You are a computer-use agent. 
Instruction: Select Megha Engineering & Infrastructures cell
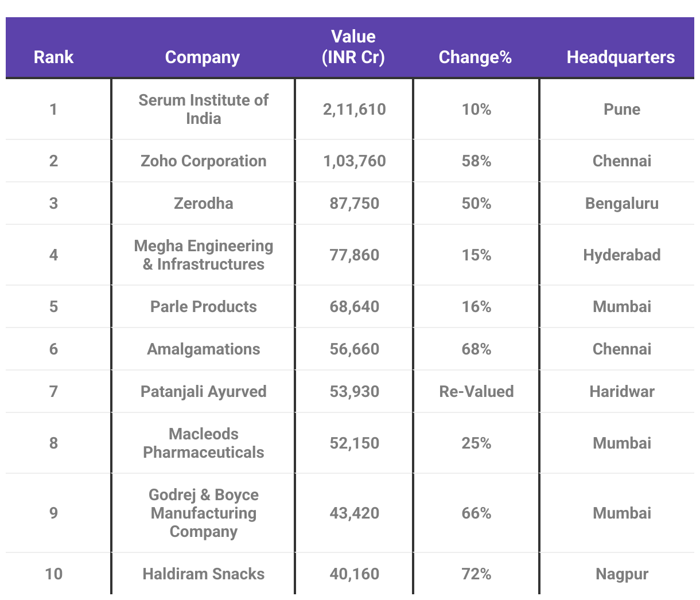(x=203, y=255)
